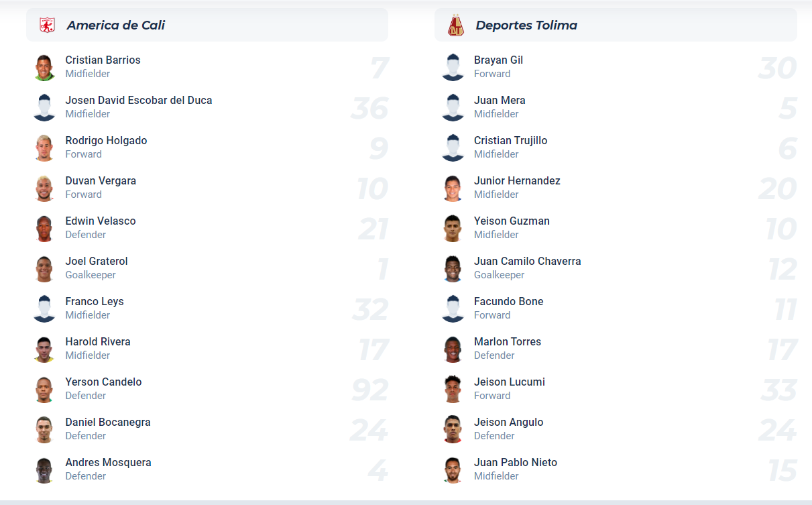Click Cristian Barrios's player photo
Viewport: 812px width, 505px height.
tap(44, 67)
